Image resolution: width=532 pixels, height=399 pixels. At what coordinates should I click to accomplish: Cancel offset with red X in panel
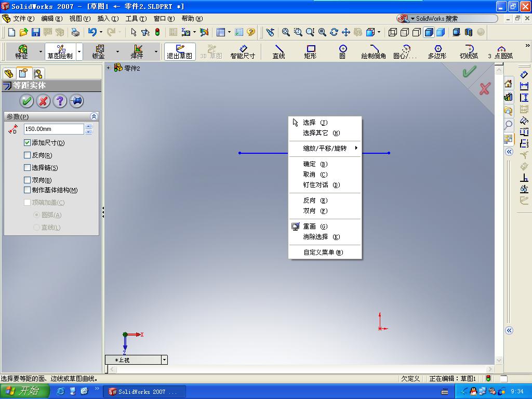click(x=43, y=101)
